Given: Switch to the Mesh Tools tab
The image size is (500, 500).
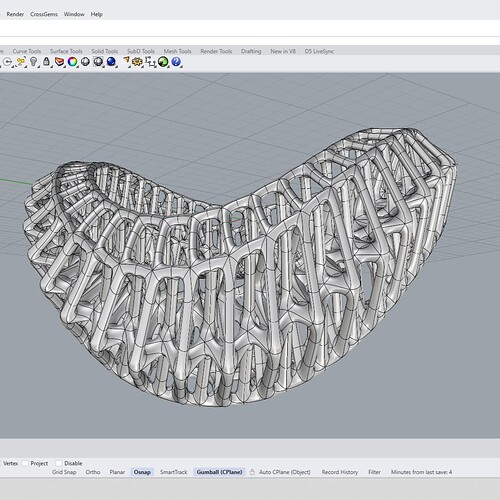Looking at the screenshot, I should pos(177,51).
